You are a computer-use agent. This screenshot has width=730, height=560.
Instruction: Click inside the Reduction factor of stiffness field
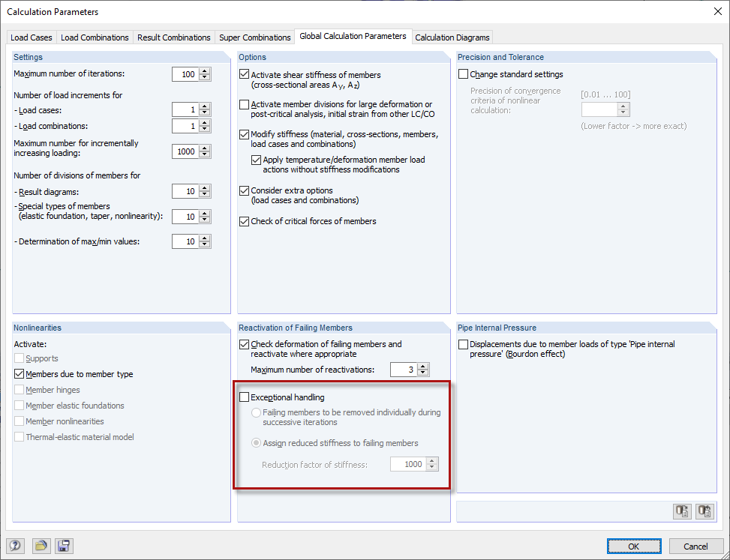pyautogui.click(x=407, y=463)
